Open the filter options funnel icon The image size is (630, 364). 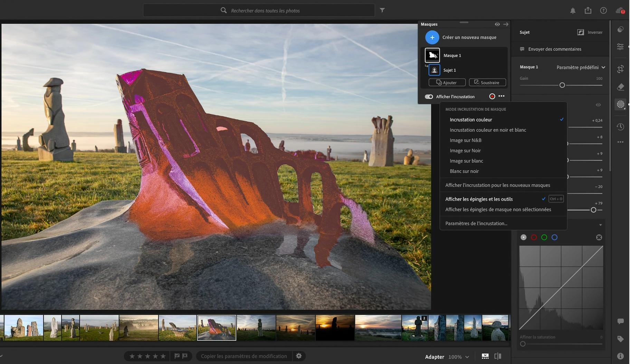(x=382, y=10)
